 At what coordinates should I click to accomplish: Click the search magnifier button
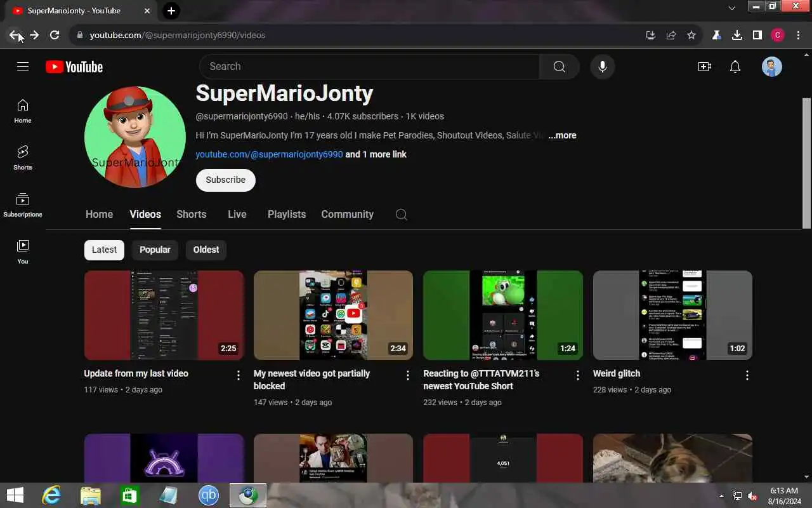coord(559,67)
